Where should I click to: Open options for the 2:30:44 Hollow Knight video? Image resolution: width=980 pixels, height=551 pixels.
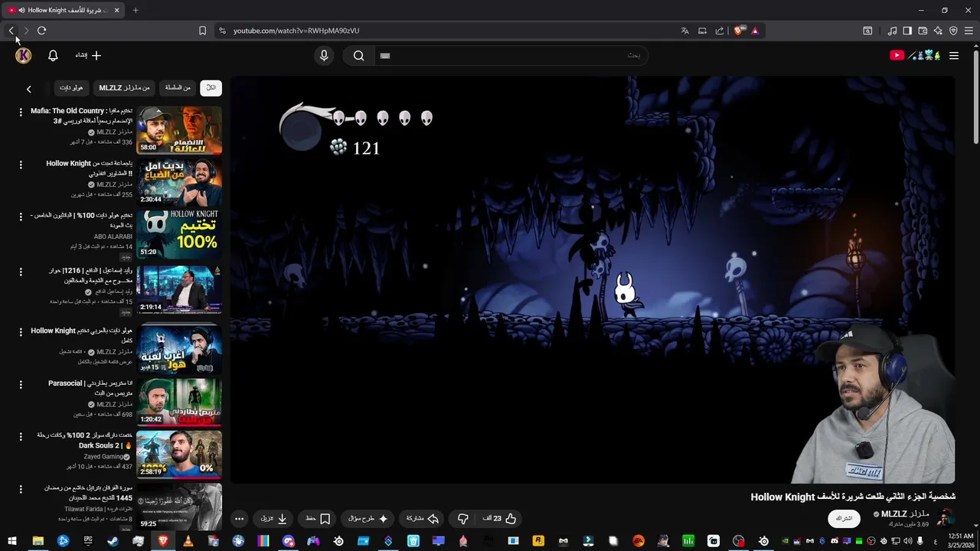pos(21,165)
